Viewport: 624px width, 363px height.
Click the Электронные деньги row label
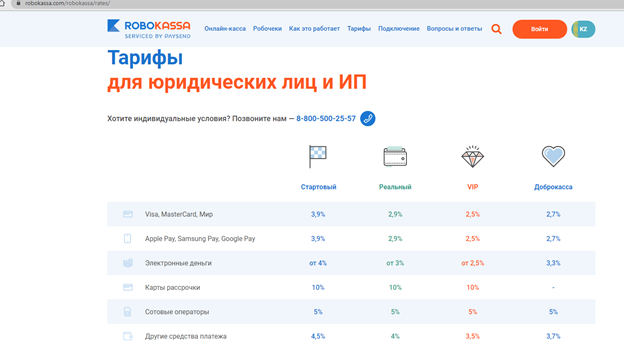178,263
